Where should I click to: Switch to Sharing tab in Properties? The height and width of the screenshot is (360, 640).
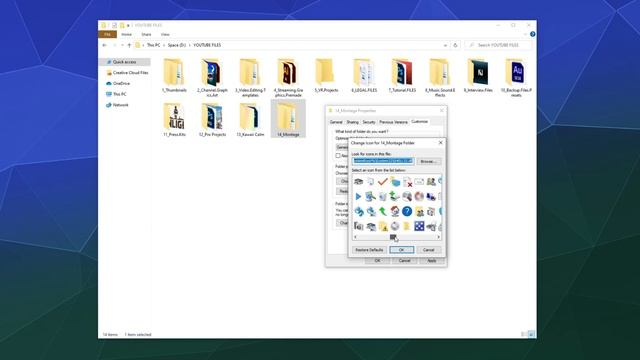(x=352, y=122)
